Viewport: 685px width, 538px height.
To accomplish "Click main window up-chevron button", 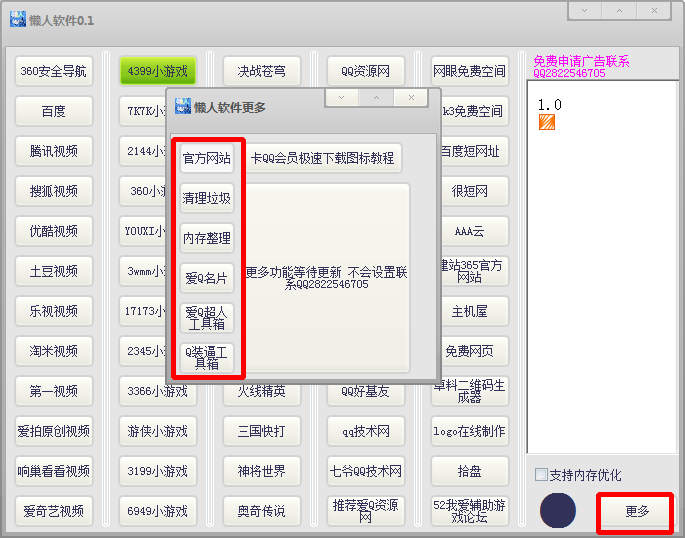I will pos(619,11).
